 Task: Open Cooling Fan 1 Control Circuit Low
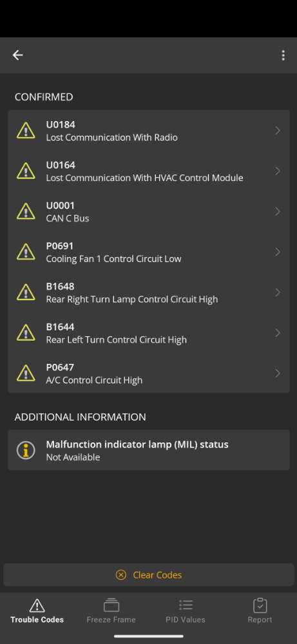coord(149,252)
